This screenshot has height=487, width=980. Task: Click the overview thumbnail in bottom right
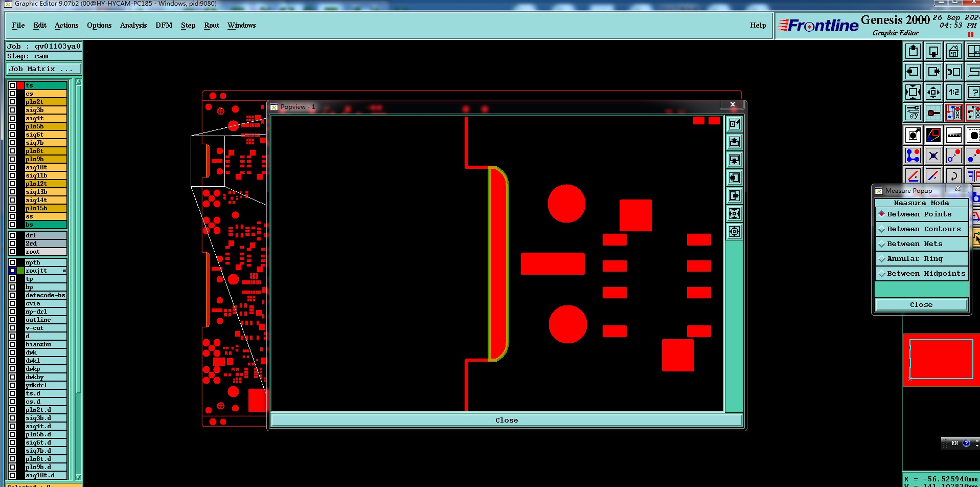941,360
